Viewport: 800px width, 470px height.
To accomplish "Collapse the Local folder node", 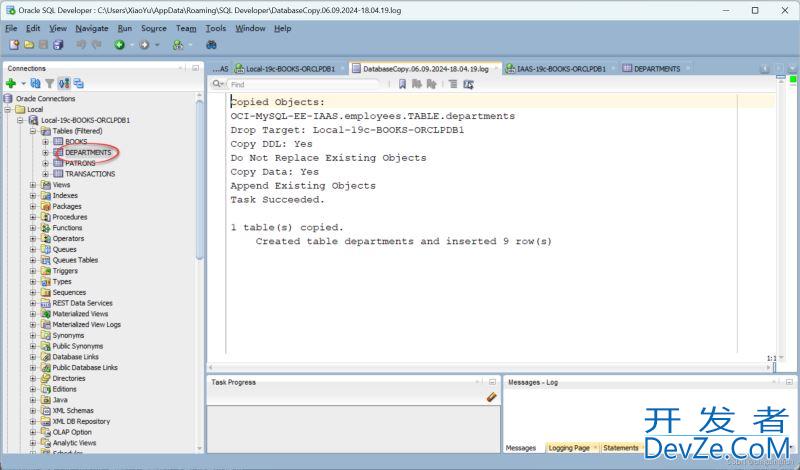I will [8, 110].
